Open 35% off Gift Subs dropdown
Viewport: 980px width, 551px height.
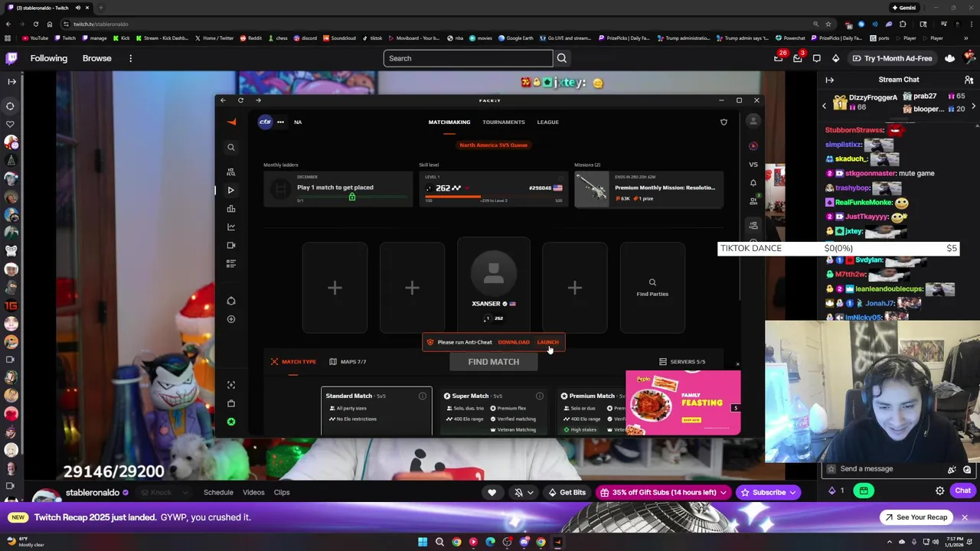pyautogui.click(x=665, y=492)
